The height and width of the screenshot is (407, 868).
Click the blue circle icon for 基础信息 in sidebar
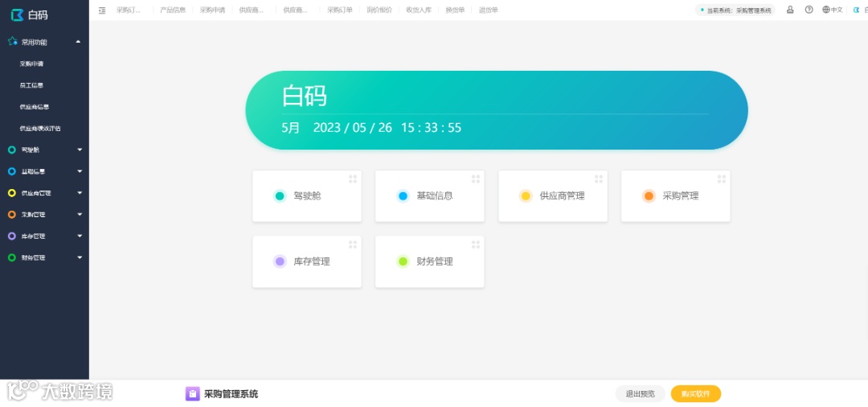pos(11,171)
